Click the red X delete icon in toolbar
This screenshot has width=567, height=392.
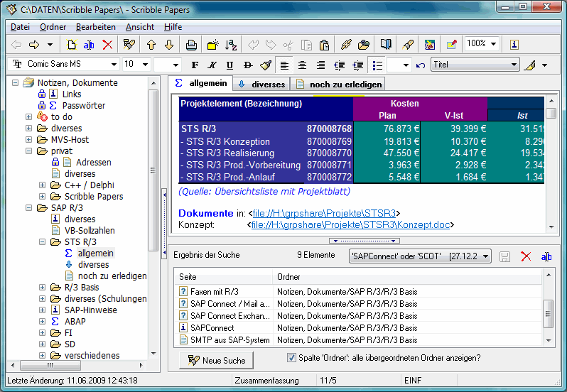point(107,45)
